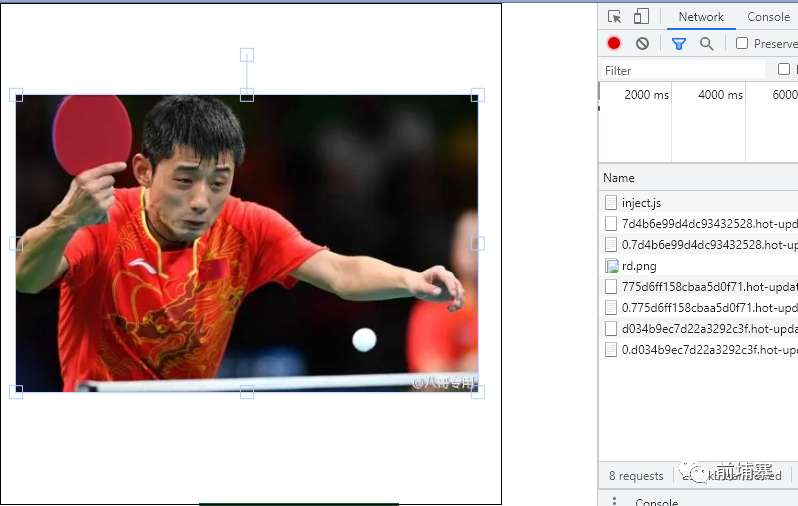Tick the checkbox beside the Filter field
Viewport: 798px width, 506px height.
click(x=784, y=69)
